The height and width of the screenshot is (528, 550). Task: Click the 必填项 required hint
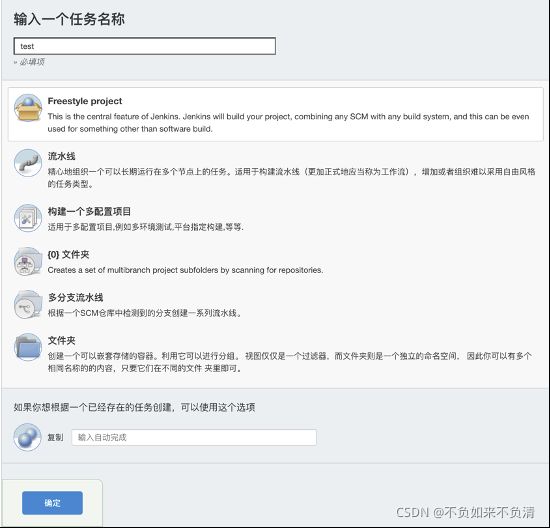pyautogui.click(x=29, y=62)
